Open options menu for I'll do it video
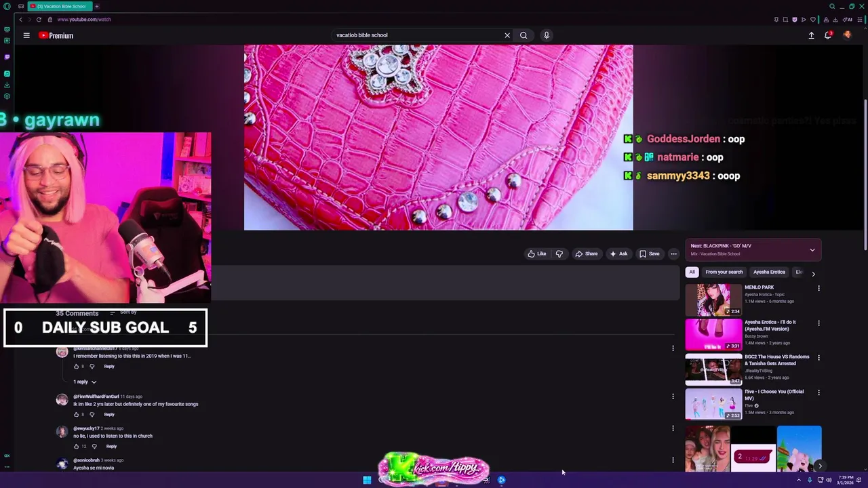This screenshot has width=868, height=488. (818, 323)
